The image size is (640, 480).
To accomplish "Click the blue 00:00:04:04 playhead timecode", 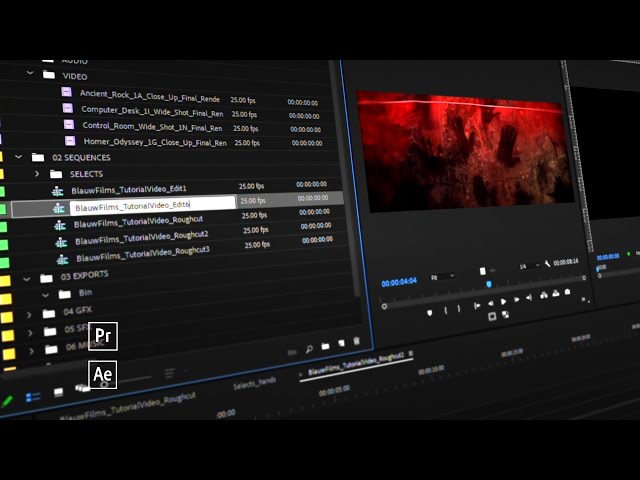I will [x=399, y=282].
